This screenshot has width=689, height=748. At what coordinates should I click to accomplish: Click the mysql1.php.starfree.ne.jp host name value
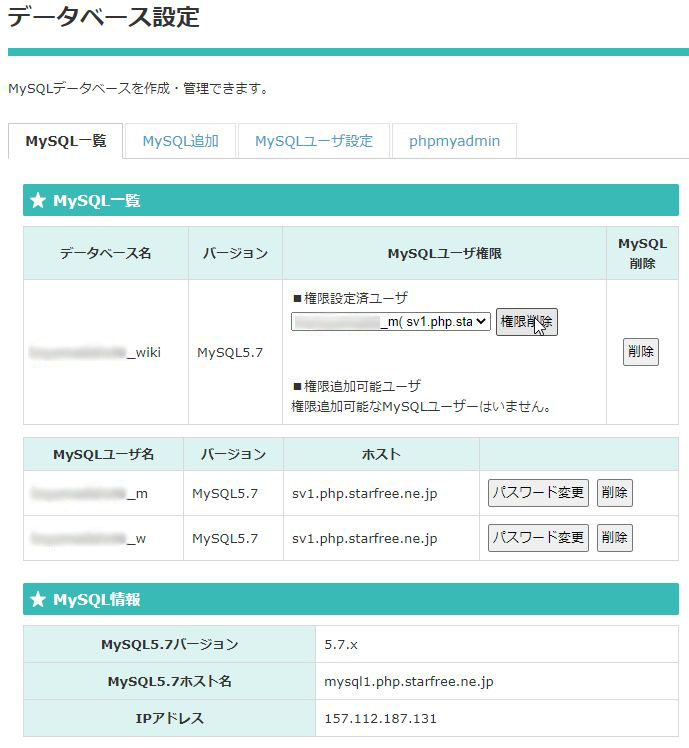[409, 682]
